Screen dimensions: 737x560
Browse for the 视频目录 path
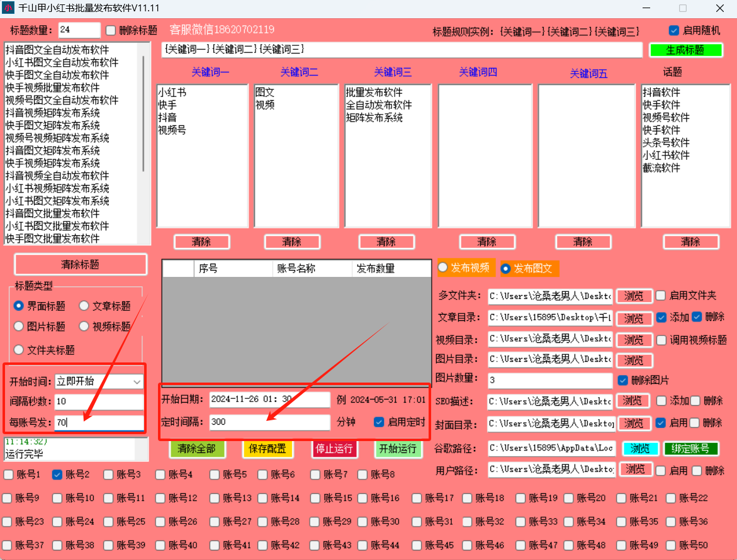pyautogui.click(x=634, y=340)
